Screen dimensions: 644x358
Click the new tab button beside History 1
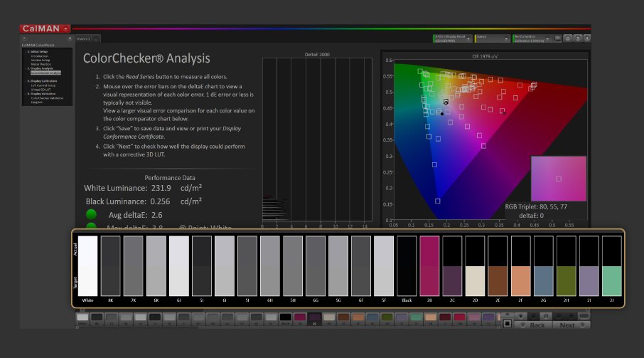coord(96,39)
